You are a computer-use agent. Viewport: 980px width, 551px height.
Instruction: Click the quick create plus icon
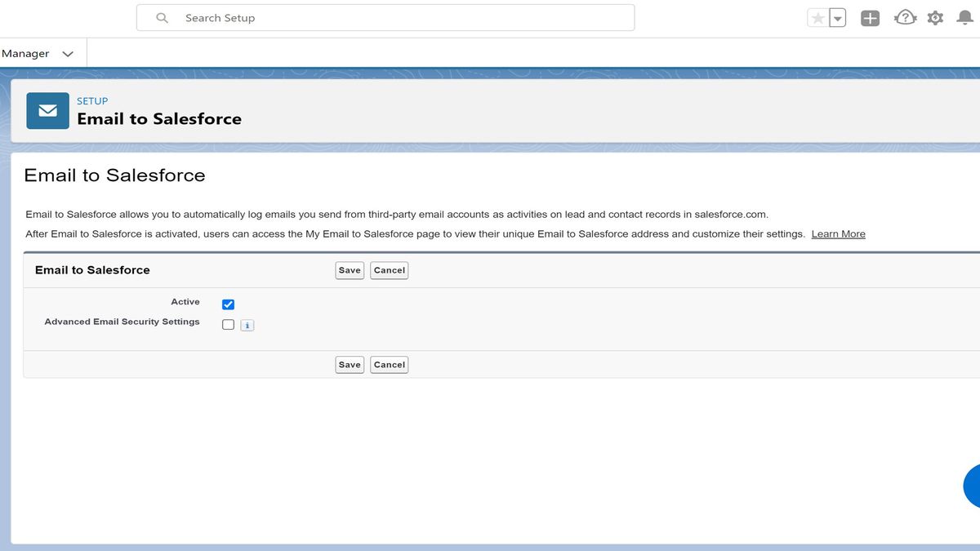tap(869, 17)
